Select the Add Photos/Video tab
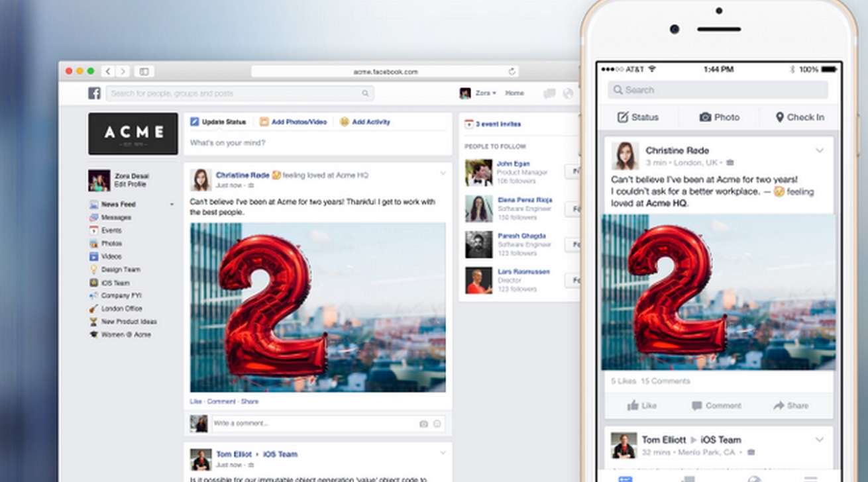 coord(293,122)
